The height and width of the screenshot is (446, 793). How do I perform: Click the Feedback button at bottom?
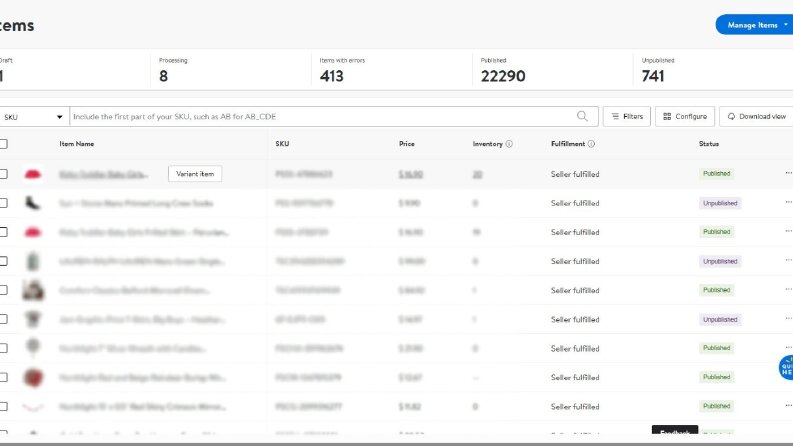click(675, 430)
